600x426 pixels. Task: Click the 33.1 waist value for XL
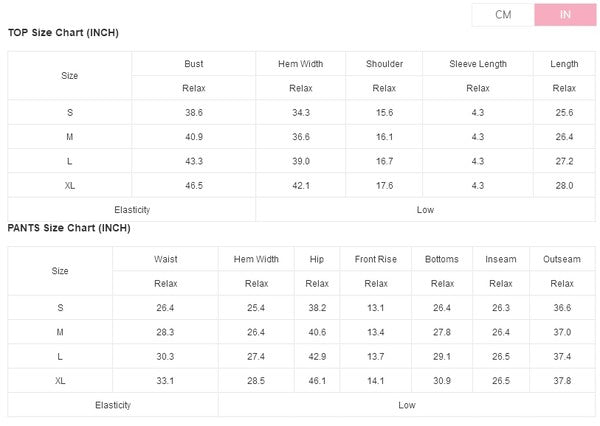click(166, 381)
